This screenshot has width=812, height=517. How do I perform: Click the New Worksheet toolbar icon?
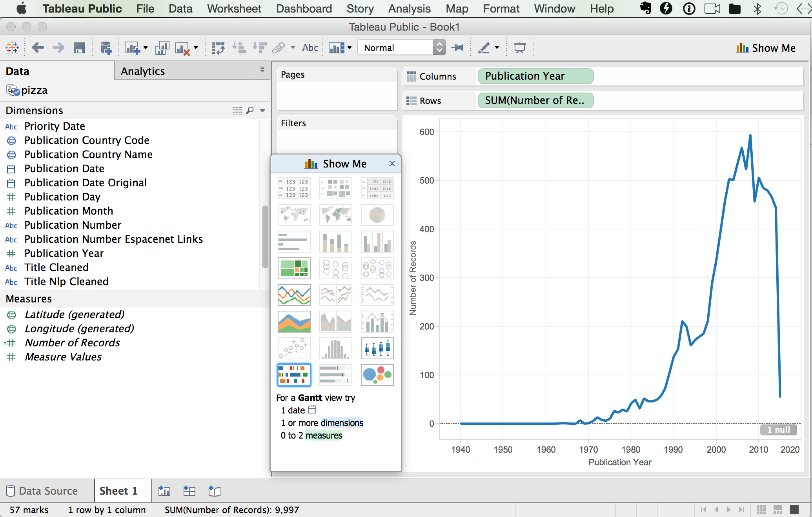coord(132,48)
